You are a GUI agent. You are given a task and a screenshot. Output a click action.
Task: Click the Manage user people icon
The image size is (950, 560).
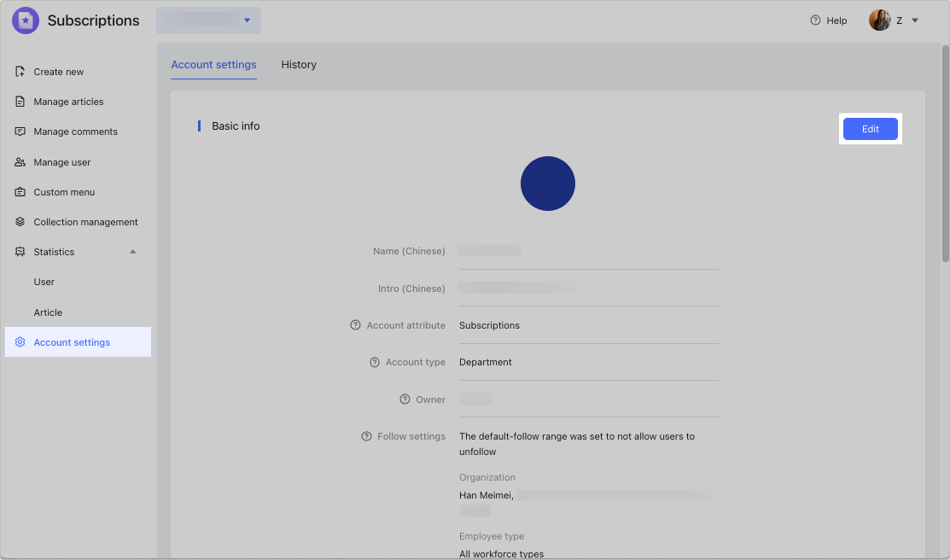(x=20, y=162)
